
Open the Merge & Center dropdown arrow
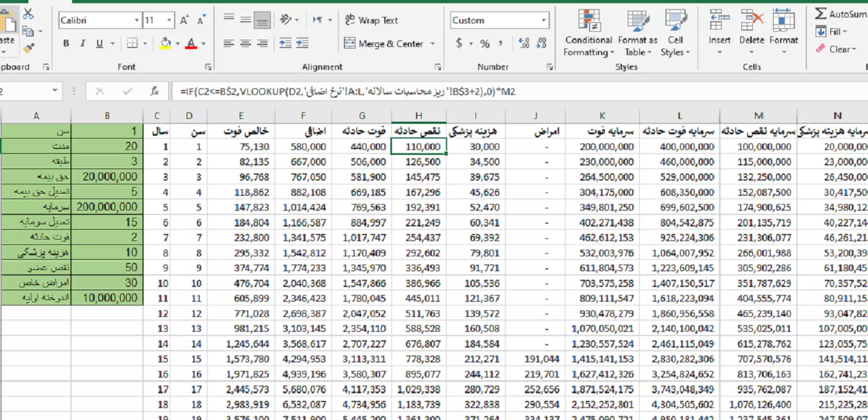432,44
